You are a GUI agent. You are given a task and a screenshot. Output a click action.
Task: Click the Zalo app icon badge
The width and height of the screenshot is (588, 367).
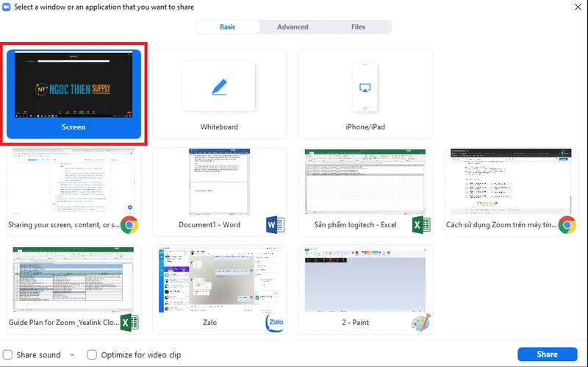tap(275, 322)
